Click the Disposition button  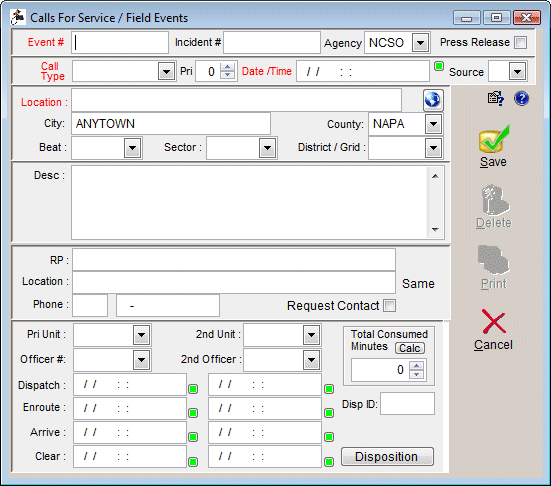pyautogui.click(x=387, y=456)
